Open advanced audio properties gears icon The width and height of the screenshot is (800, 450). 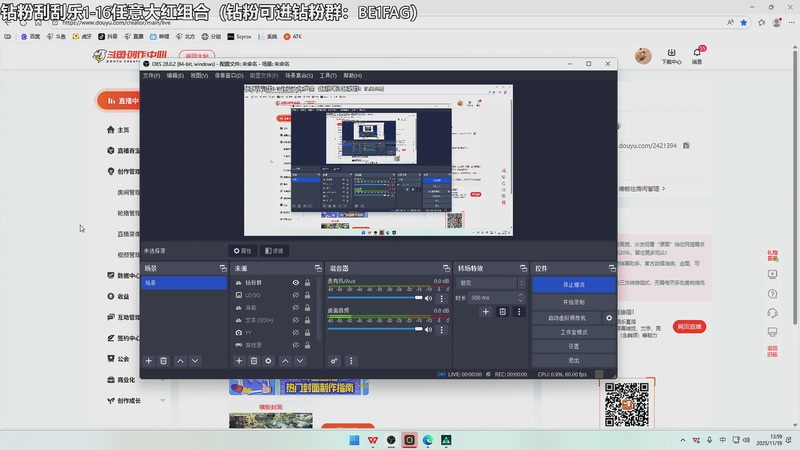tap(334, 361)
